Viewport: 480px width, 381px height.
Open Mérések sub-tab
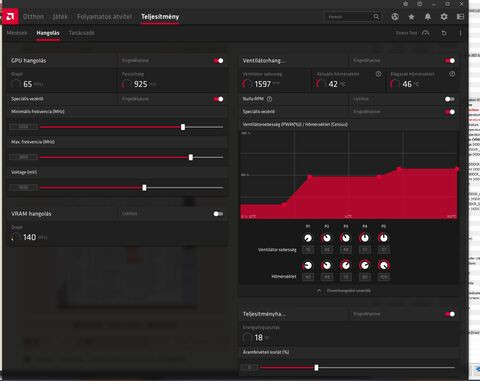[17, 33]
